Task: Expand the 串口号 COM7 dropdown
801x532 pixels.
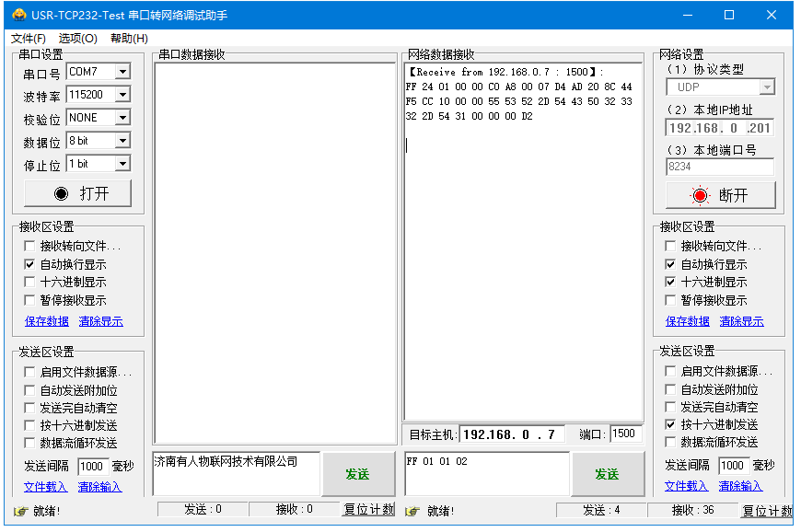Action: coord(122,72)
